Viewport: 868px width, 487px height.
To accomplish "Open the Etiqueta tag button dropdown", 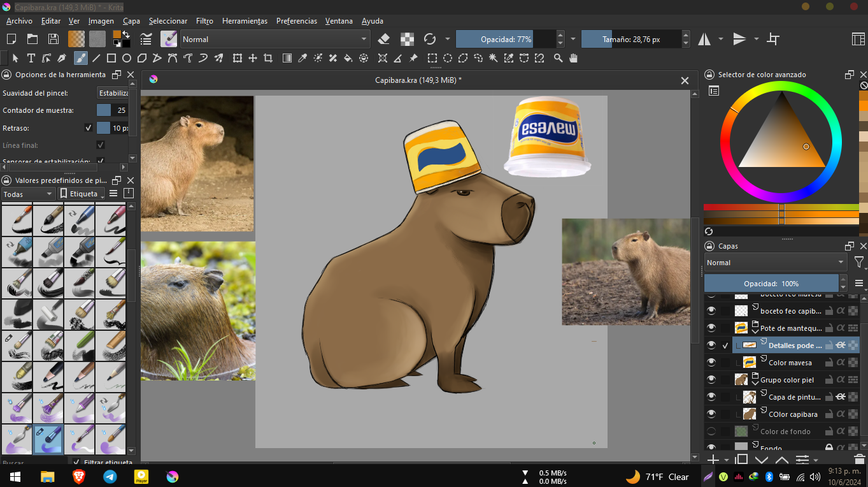I will [x=81, y=193].
